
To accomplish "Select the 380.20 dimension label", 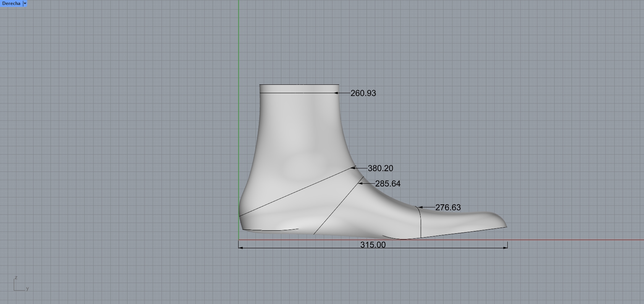I will (x=380, y=168).
